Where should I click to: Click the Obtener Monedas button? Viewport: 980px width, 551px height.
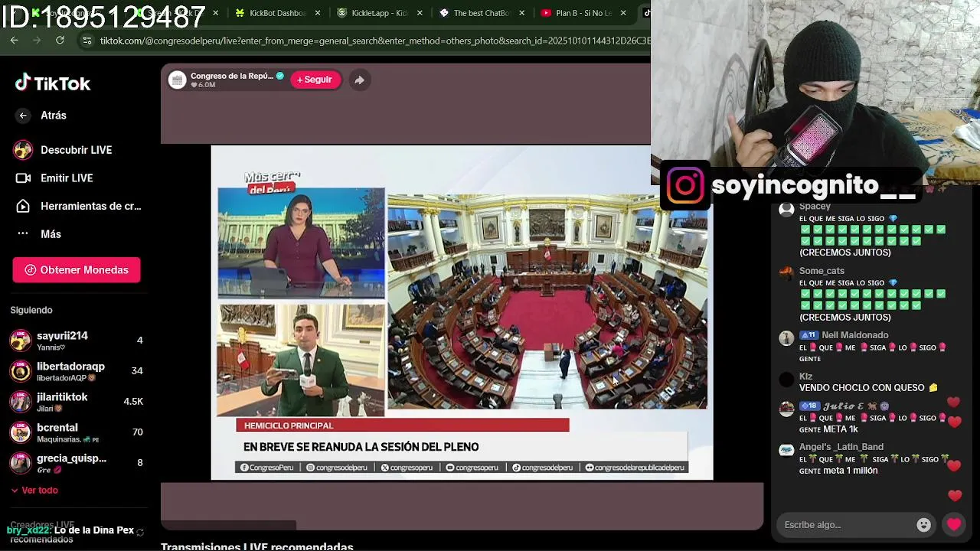click(x=76, y=270)
